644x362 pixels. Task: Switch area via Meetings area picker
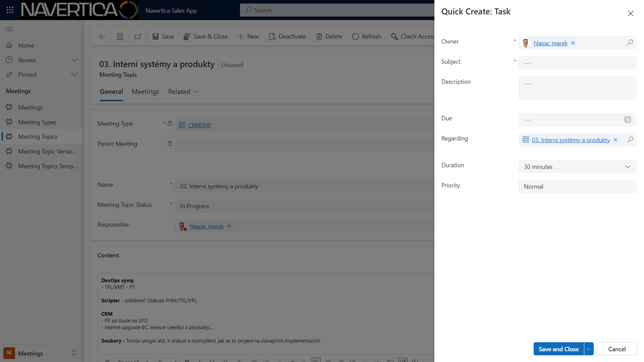42,353
